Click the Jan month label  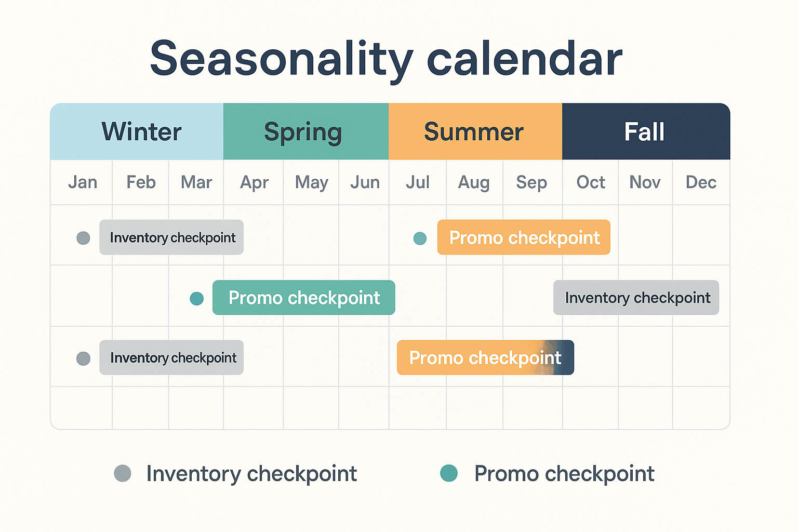tap(83, 182)
